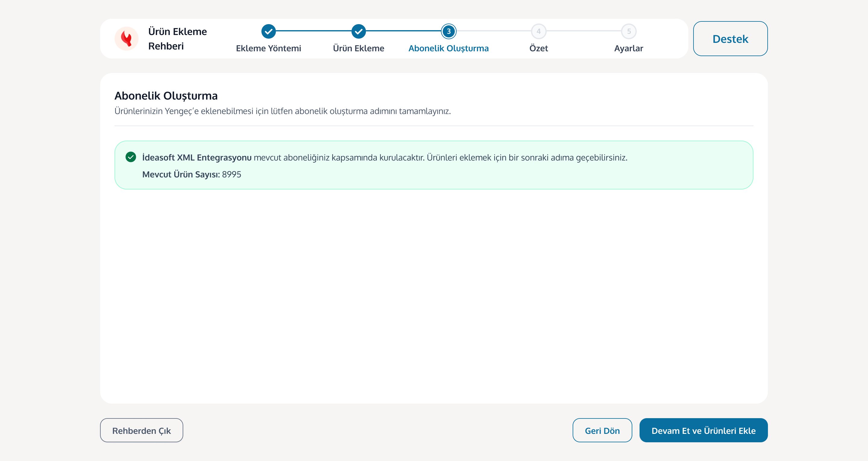This screenshot has height=461, width=868.
Task: Go back with Geri Dön button
Action: 602,430
